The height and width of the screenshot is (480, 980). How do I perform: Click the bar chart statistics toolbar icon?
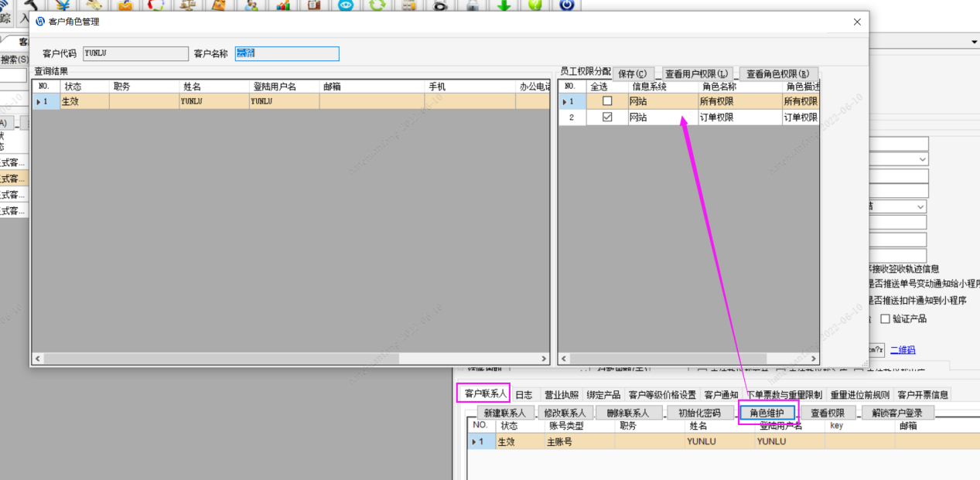[283, 4]
